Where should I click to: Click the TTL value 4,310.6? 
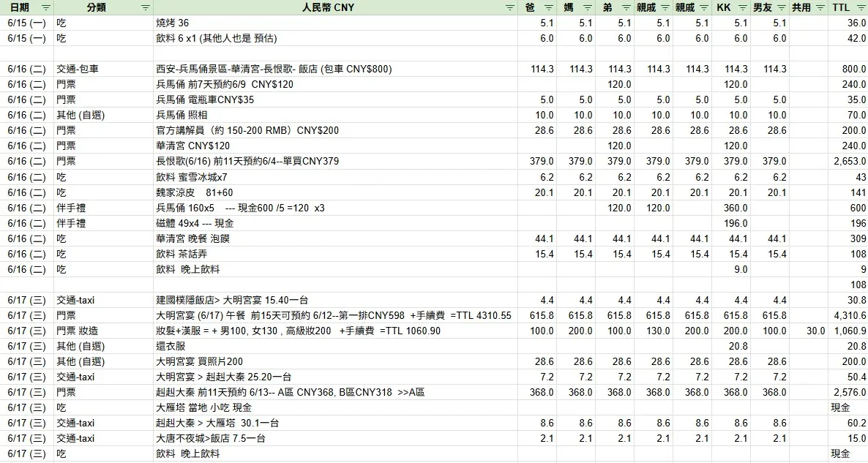[x=848, y=315]
